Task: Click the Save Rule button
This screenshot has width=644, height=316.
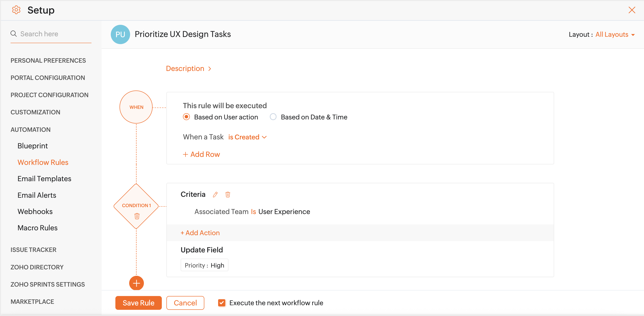Action: point(138,303)
